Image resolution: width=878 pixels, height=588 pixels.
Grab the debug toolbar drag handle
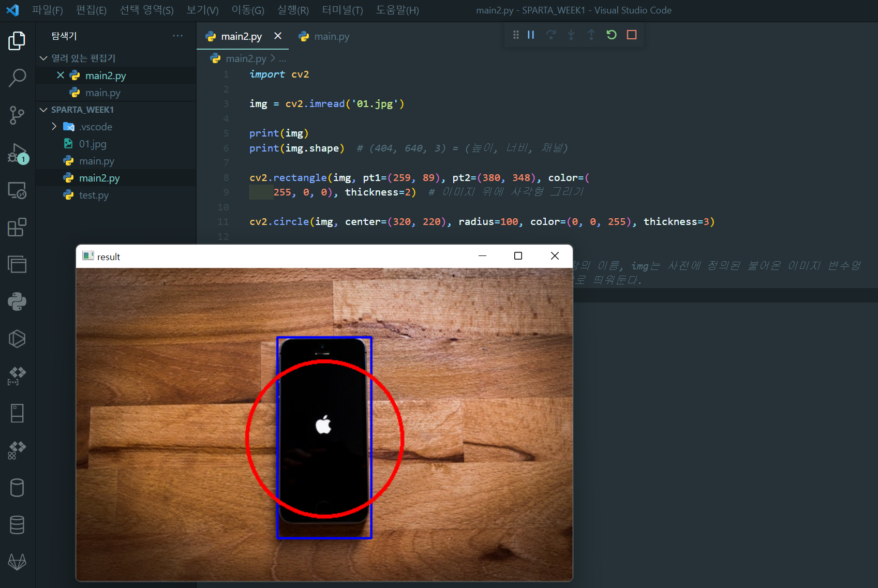[x=516, y=35]
